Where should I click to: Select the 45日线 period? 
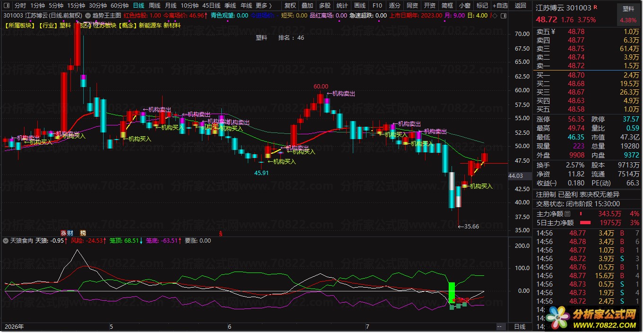click(x=211, y=6)
